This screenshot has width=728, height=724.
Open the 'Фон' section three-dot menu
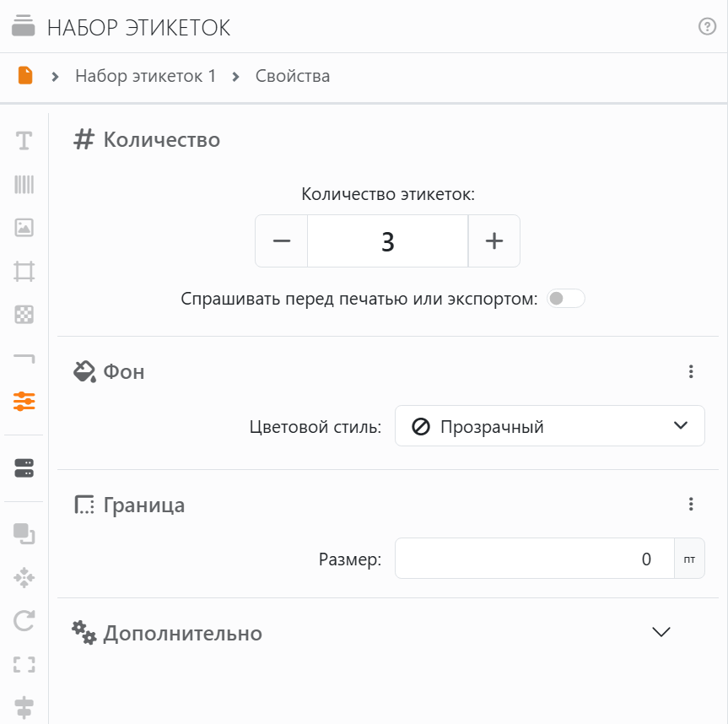(691, 371)
